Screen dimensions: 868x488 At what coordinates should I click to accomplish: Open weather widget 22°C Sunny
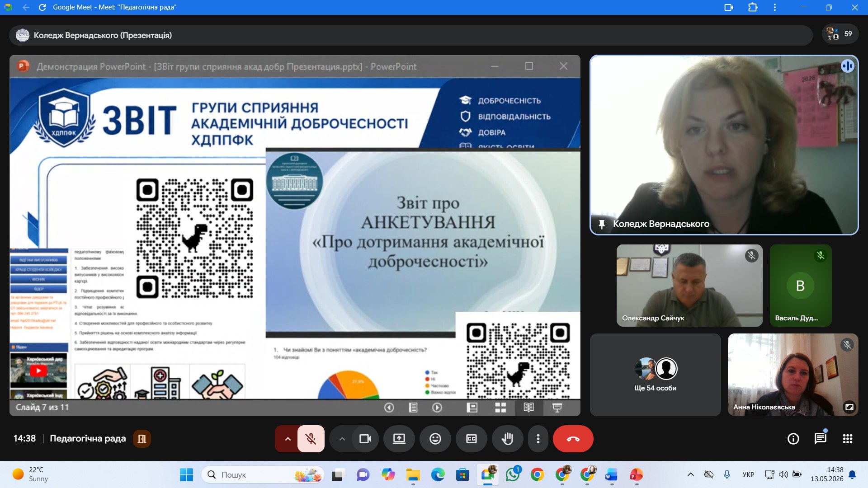pyautogui.click(x=30, y=474)
